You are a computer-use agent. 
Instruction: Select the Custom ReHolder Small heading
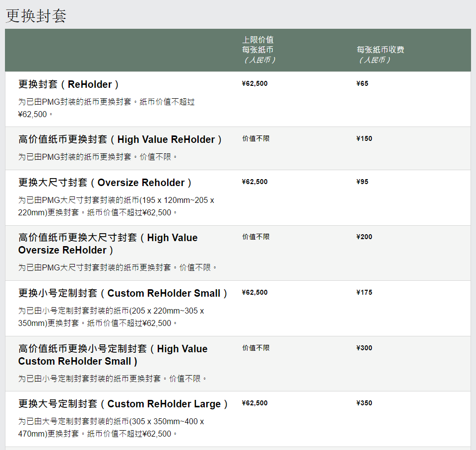click(122, 293)
